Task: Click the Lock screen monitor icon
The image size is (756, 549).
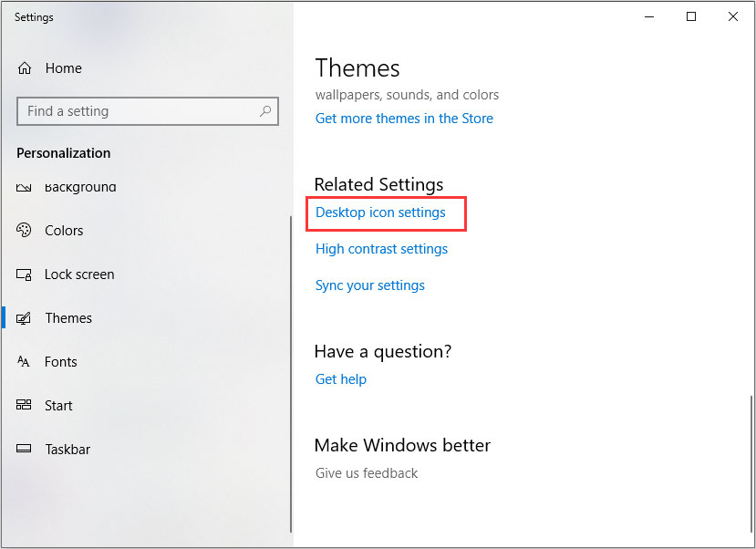Action: (x=24, y=274)
